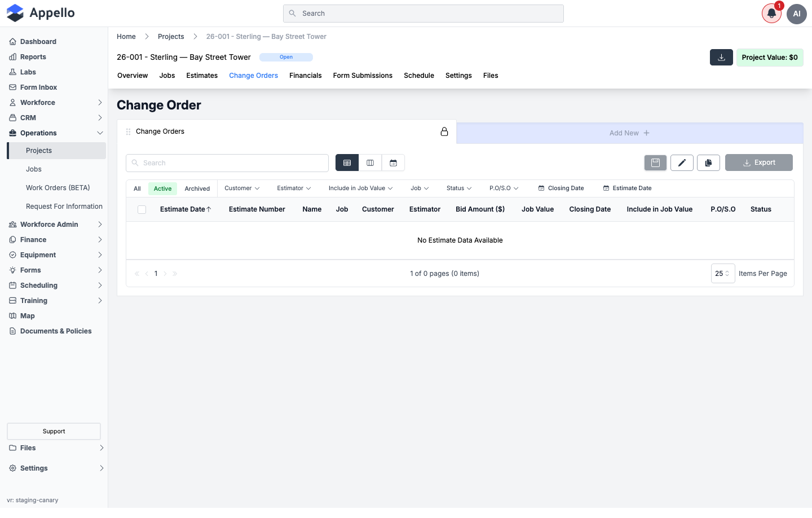
Task: Open the Estimates tab
Action: pos(202,76)
